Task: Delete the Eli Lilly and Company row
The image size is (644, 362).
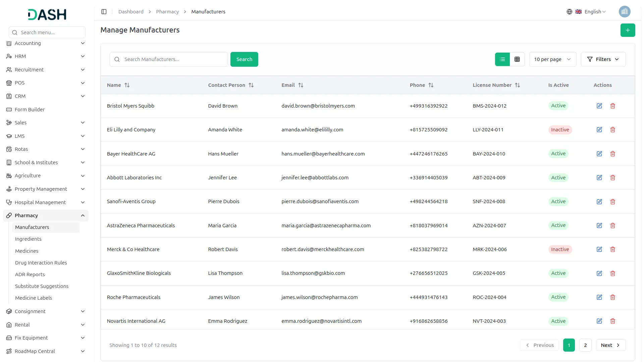Action: pos(612,130)
